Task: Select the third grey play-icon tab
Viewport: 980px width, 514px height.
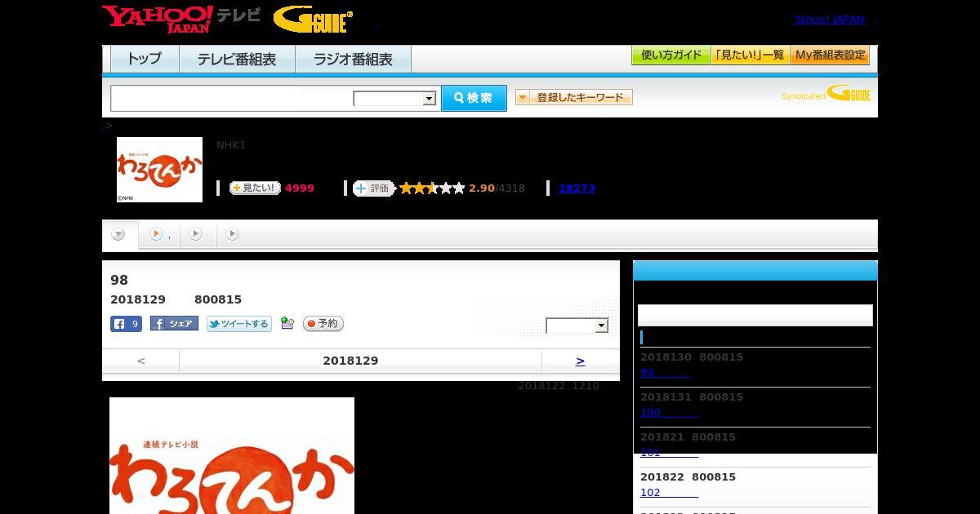Action: coord(196,234)
